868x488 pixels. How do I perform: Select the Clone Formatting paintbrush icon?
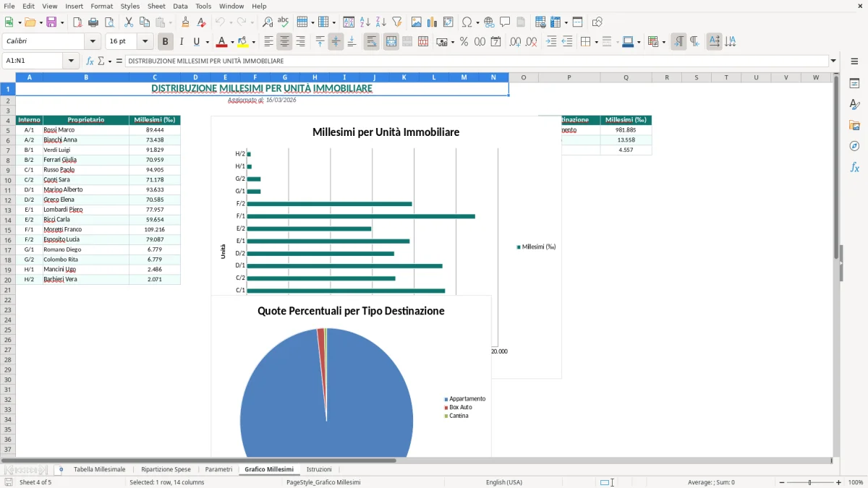[186, 22]
